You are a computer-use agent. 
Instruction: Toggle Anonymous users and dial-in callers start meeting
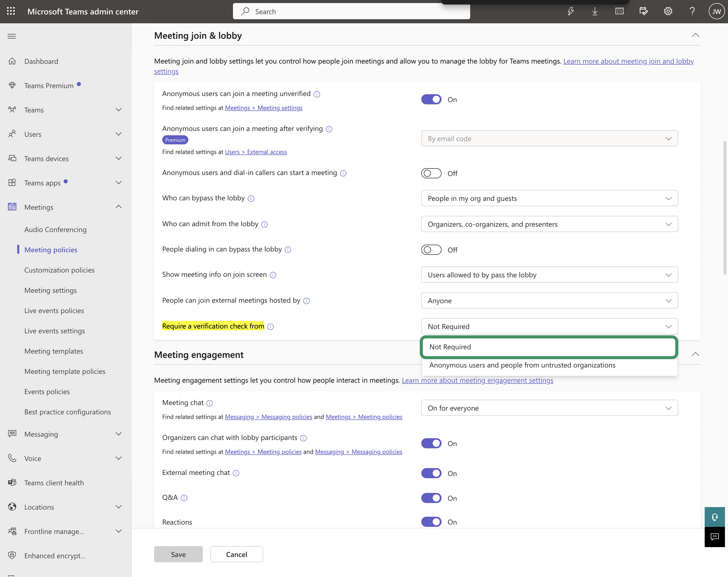coord(431,173)
